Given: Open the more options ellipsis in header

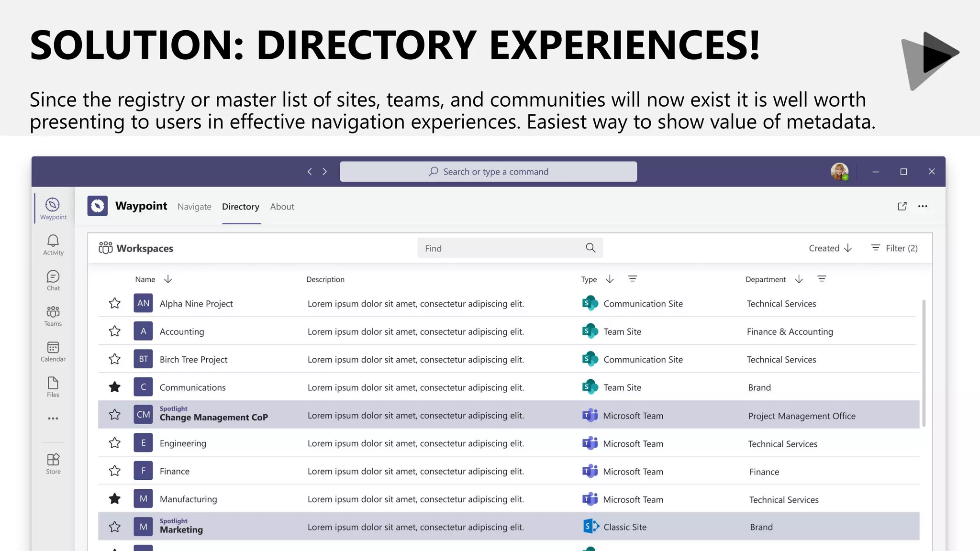Looking at the screenshot, I should (923, 206).
